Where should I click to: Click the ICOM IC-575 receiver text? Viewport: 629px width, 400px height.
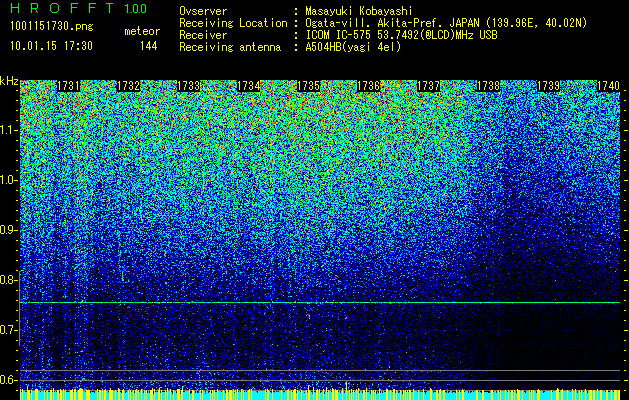tap(401, 35)
